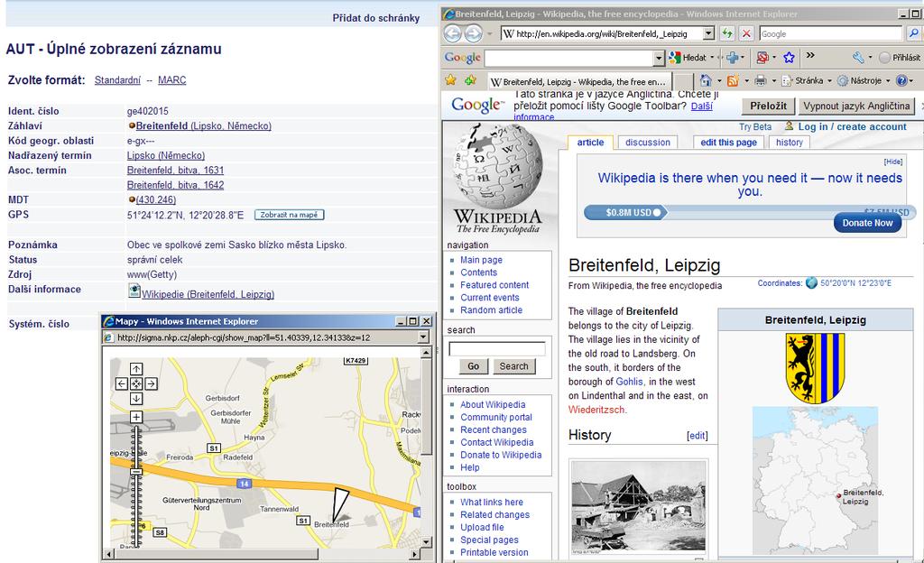
Task: Stop loading the Wikipedia page
Action: (746, 33)
